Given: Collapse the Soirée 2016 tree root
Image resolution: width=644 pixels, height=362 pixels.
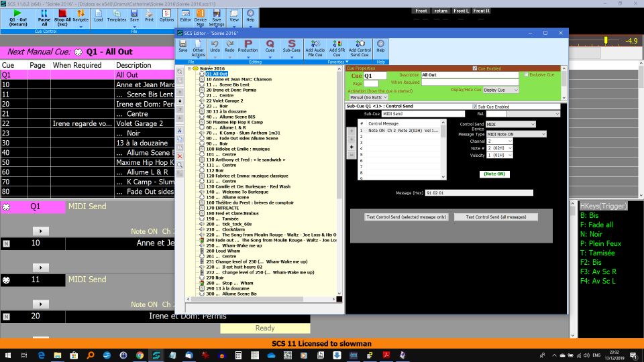Looking at the screenshot, I should [x=189, y=68].
